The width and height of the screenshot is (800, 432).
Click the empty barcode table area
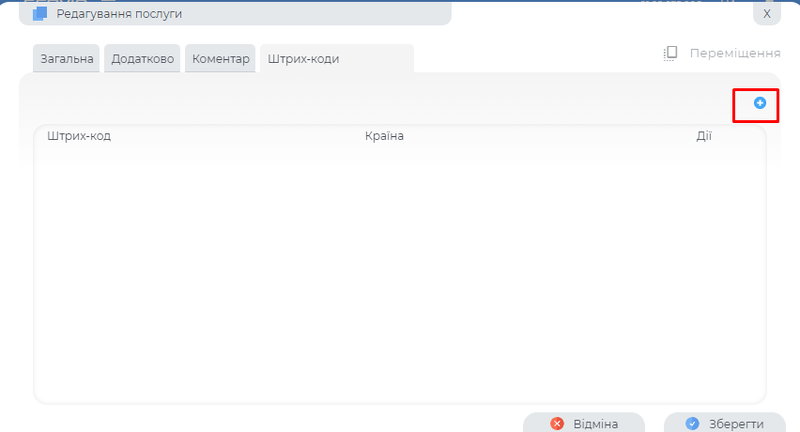point(400,270)
